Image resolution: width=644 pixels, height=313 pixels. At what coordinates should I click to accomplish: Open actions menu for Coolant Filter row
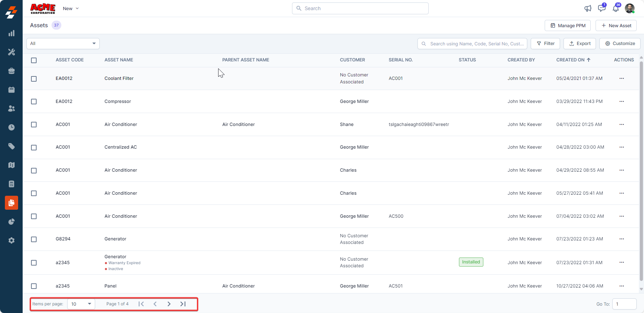pos(621,79)
